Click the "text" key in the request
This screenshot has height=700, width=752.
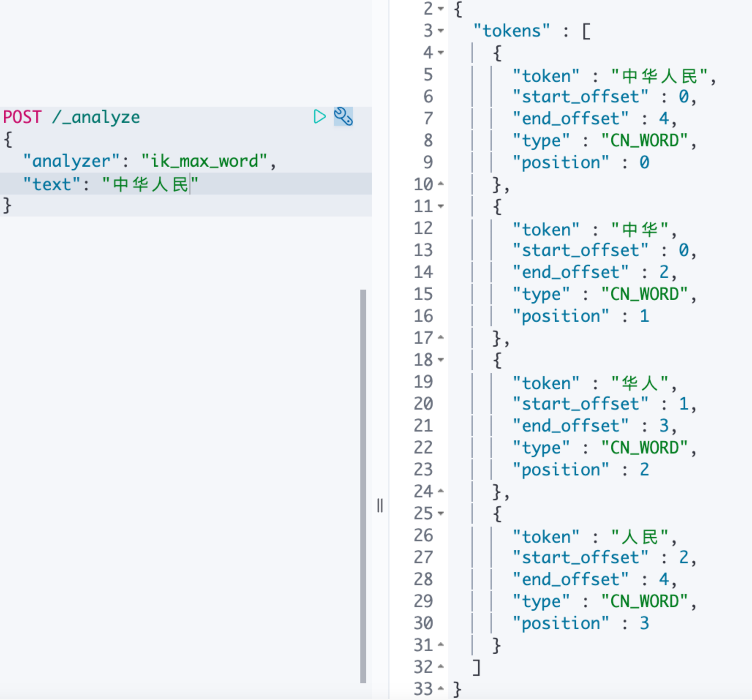tap(52, 184)
